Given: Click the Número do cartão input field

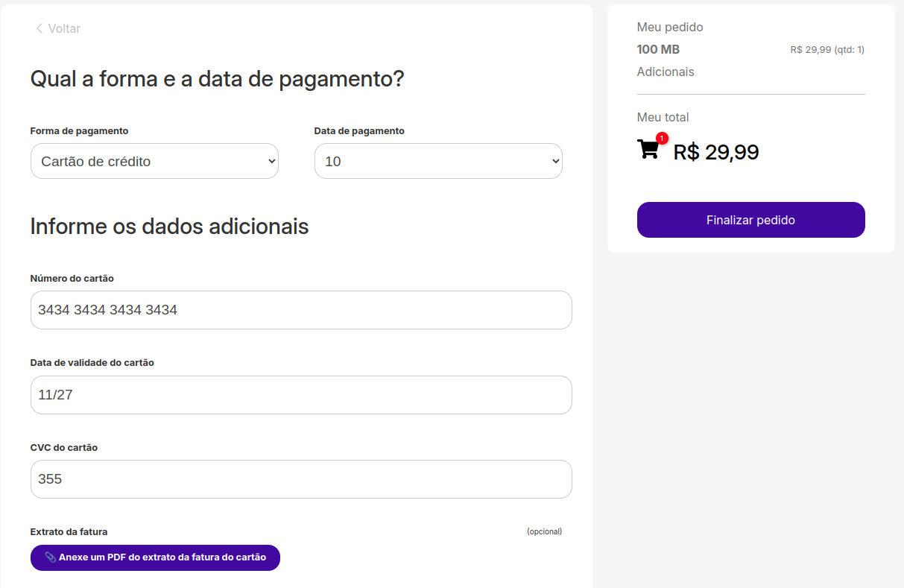Looking at the screenshot, I should tap(301, 310).
